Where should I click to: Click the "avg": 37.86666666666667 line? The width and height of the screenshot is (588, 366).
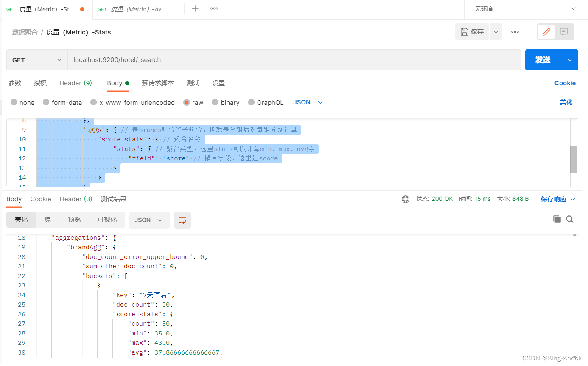[176, 352]
